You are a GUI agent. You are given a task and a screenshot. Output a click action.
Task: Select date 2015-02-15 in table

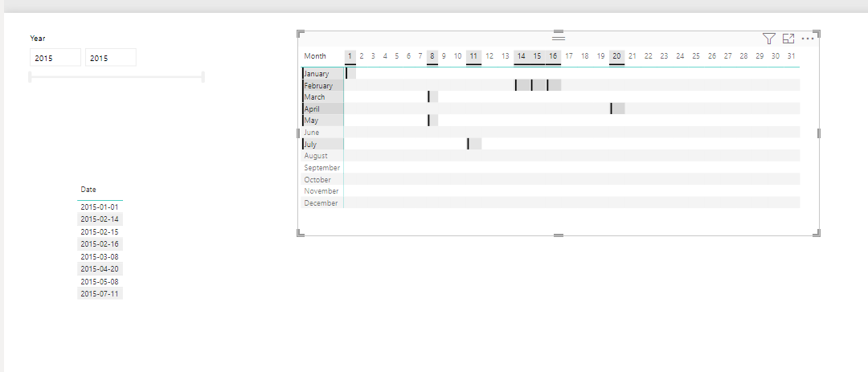pos(100,232)
